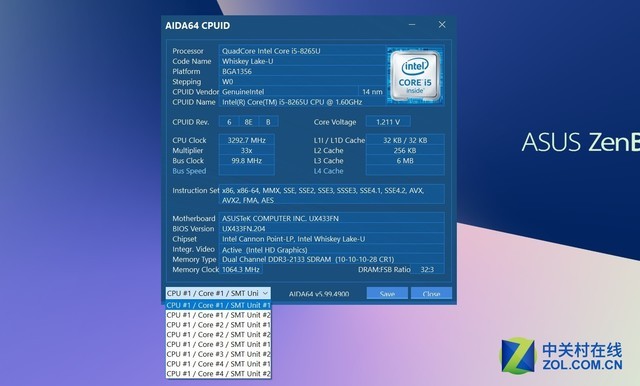Click the Intel Core i5 logo badge
This screenshot has height=386, width=640.
(x=415, y=75)
